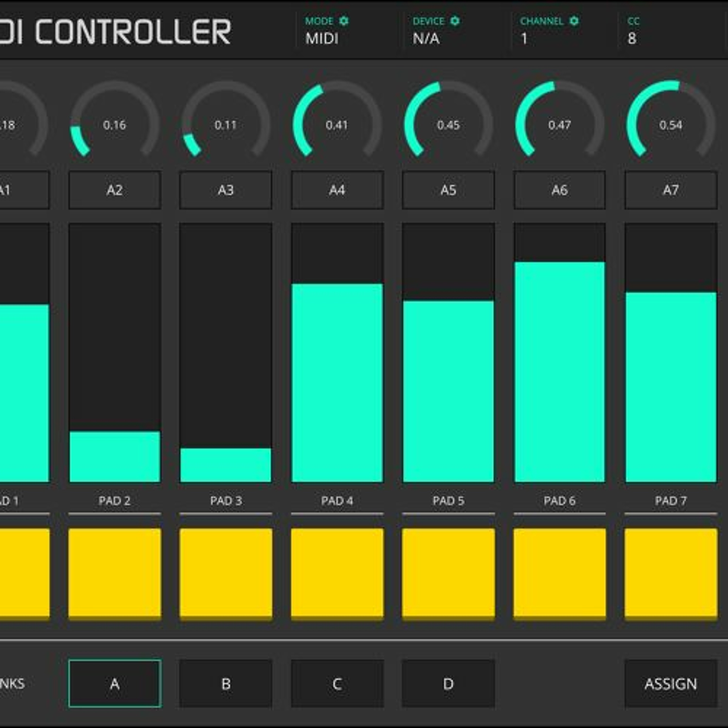Image resolution: width=728 pixels, height=728 pixels.
Task: Click the A6 label button
Action: tap(560, 190)
